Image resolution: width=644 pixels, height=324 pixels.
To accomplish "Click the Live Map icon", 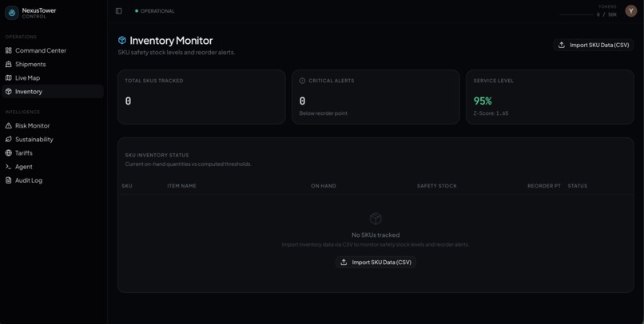I will click(x=9, y=78).
